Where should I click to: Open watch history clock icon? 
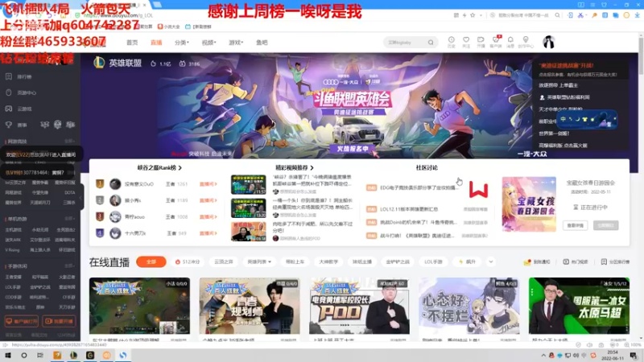pyautogui.click(x=452, y=39)
